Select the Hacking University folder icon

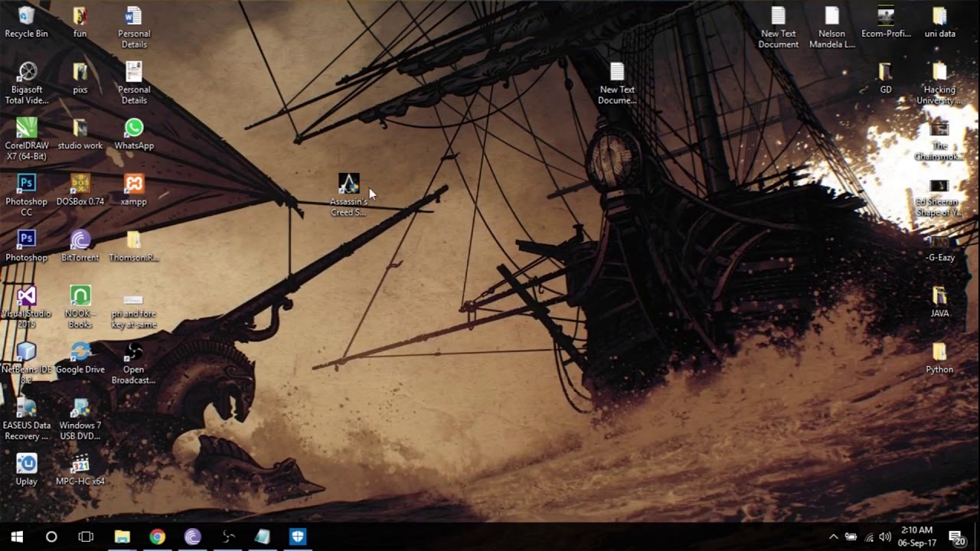coord(939,83)
